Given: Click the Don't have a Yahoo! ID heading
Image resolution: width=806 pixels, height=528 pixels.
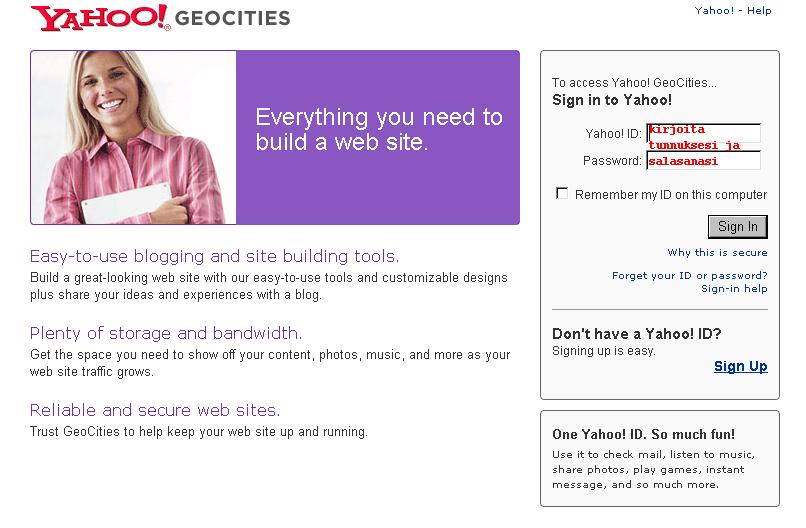Looking at the screenshot, I should click(636, 334).
